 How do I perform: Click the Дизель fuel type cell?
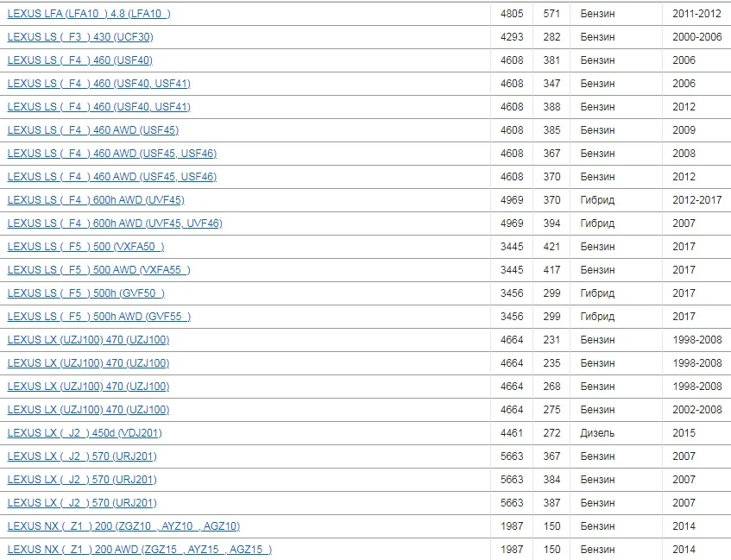pos(597,433)
